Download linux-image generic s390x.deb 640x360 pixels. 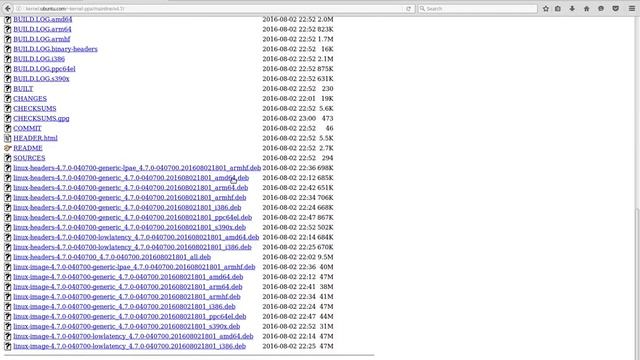tap(127, 327)
